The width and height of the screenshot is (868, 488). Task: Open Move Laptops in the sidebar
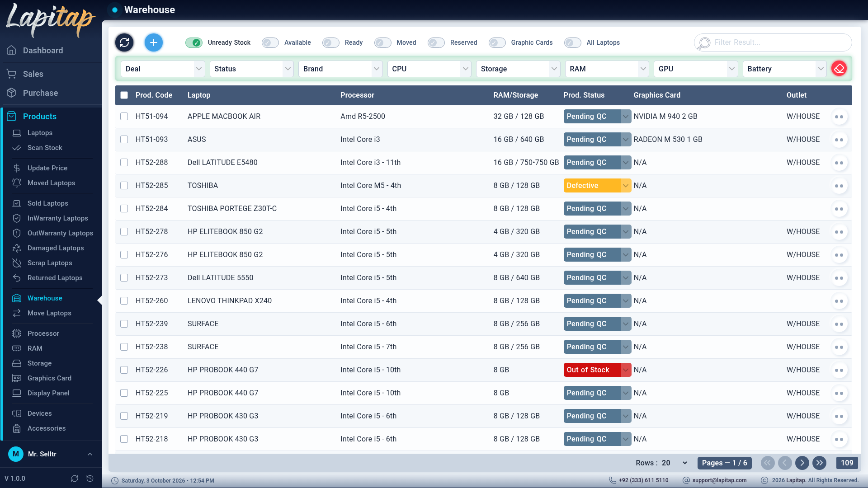(49, 313)
